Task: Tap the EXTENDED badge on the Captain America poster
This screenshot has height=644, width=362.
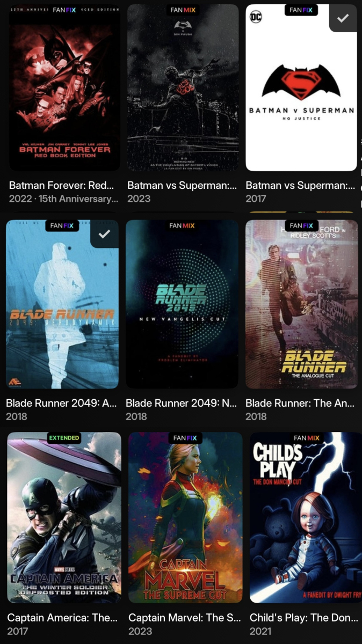Action: 64,438
